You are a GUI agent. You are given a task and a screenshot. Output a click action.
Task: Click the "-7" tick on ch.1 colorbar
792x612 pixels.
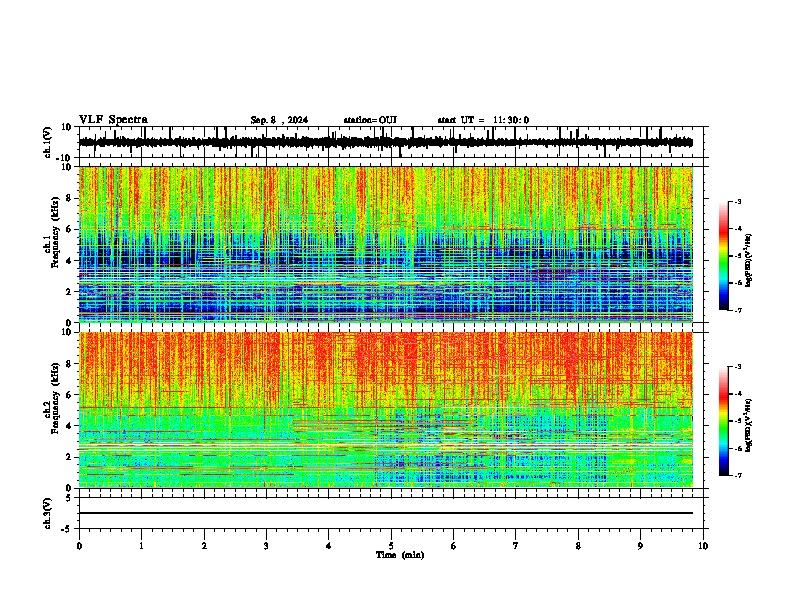coord(737,310)
